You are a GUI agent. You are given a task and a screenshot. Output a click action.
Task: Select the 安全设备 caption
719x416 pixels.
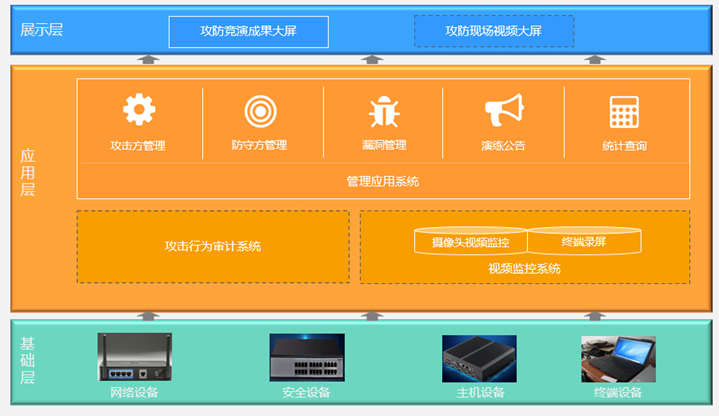click(306, 393)
